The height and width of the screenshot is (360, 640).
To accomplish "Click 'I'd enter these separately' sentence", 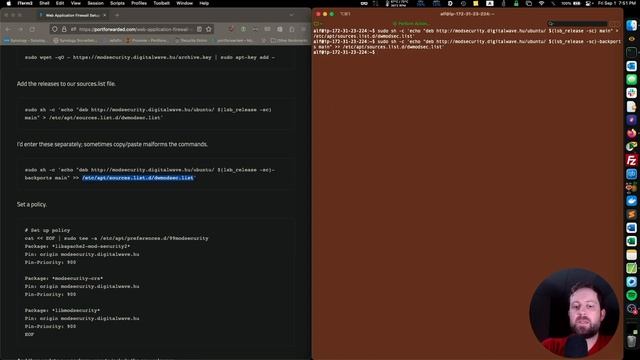I will [112, 144].
